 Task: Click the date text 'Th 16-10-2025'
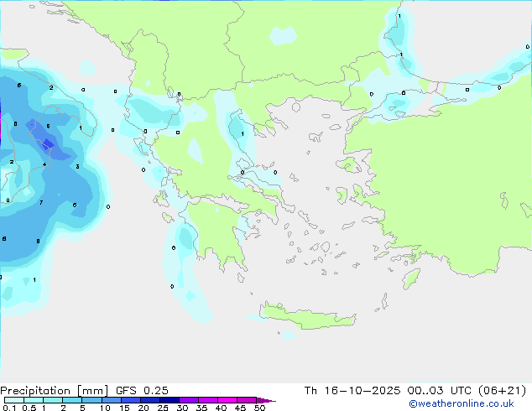(x=352, y=391)
